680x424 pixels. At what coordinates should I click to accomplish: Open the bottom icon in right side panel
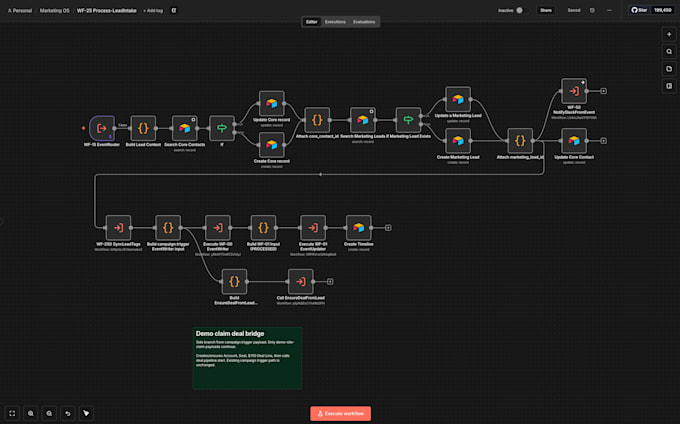point(669,86)
